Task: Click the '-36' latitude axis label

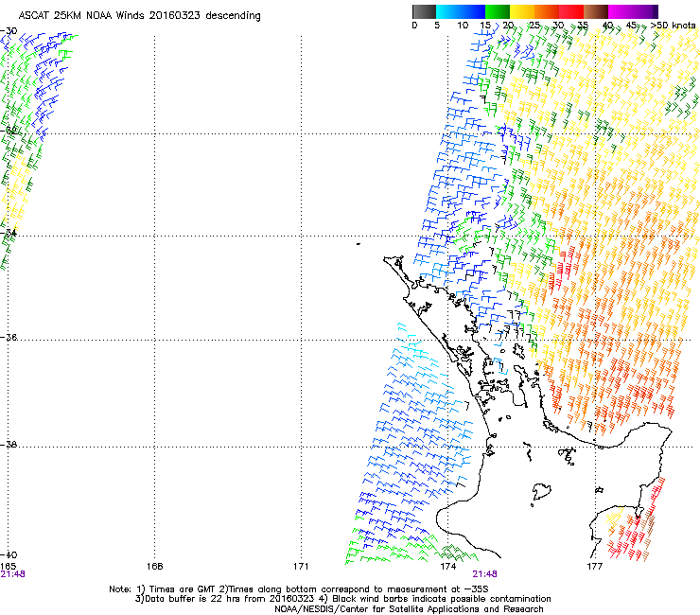Action: coord(9,337)
